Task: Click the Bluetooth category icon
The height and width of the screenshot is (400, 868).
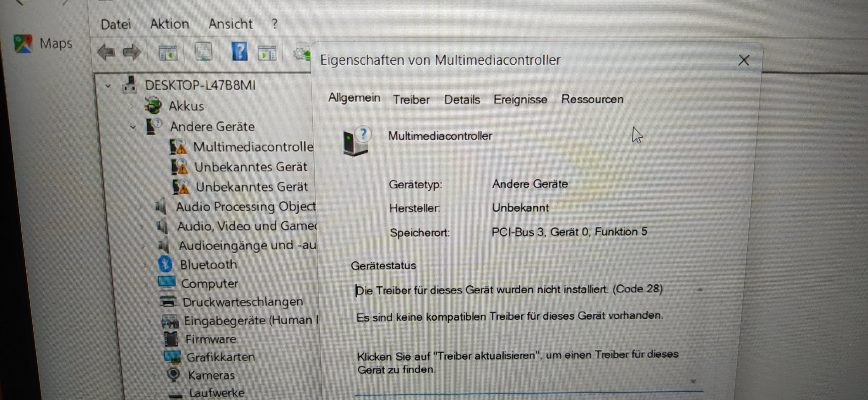Action: click(165, 264)
